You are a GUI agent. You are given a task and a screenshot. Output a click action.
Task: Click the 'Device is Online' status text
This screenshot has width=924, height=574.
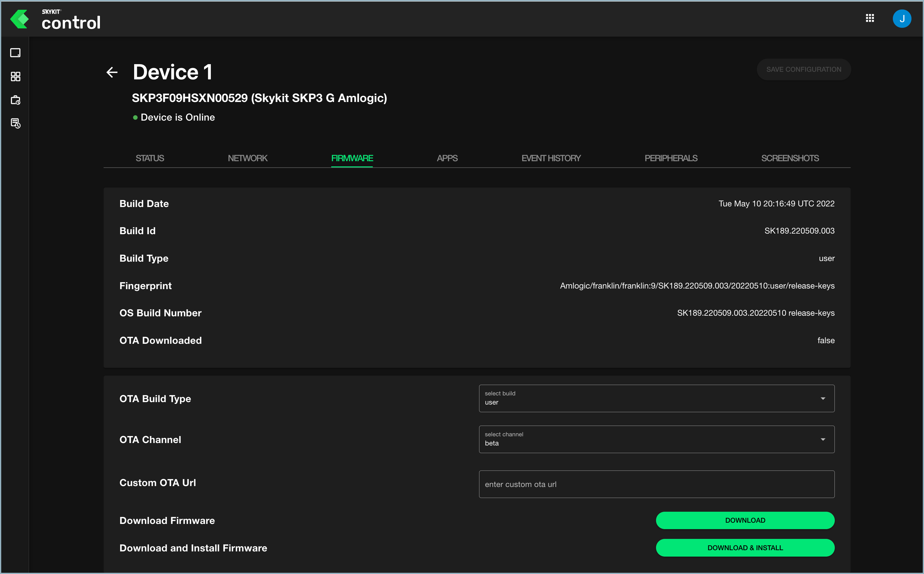(x=178, y=117)
